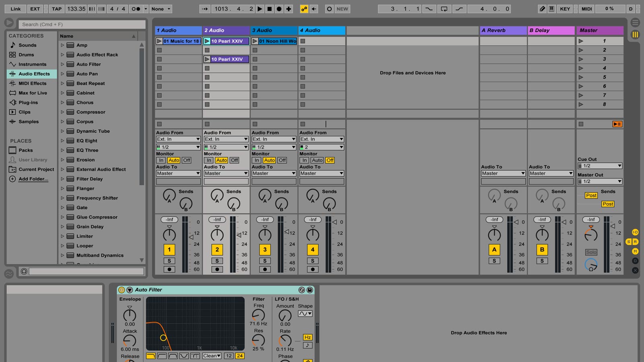644x362 pixels.
Task: Mute track 1 with activator button
Action: [x=169, y=250]
